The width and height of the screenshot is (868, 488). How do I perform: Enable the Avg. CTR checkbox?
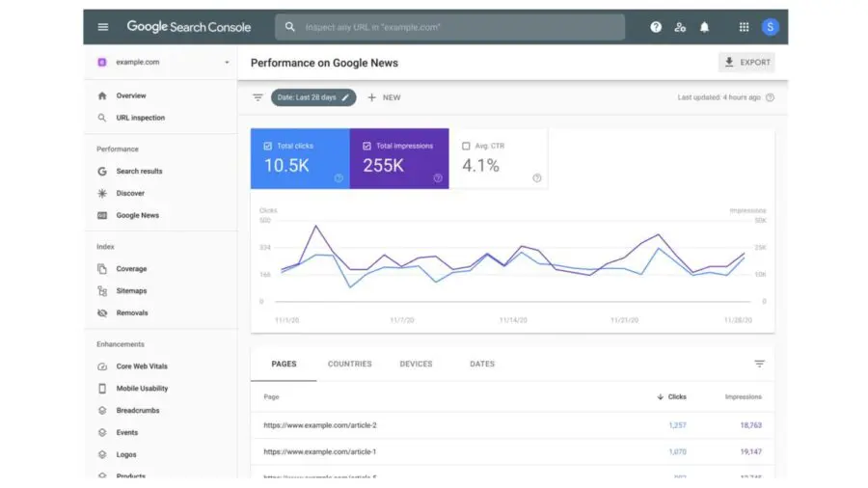[466, 146]
